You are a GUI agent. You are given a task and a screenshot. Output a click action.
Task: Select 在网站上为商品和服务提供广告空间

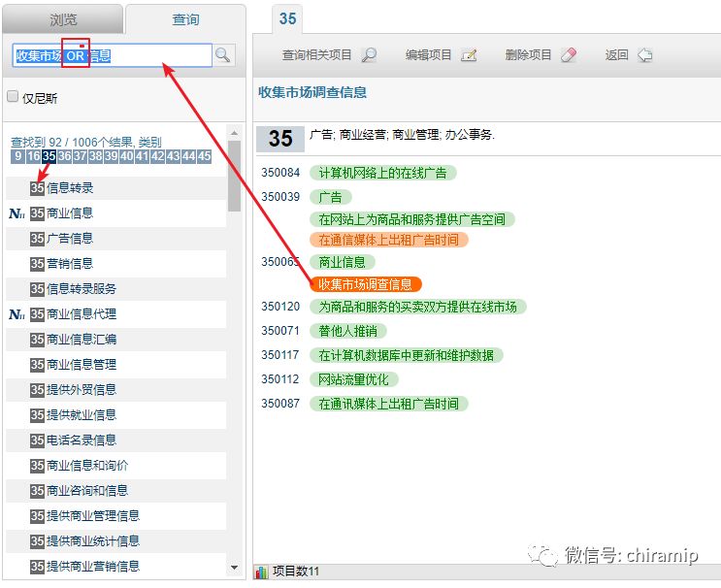tap(412, 219)
